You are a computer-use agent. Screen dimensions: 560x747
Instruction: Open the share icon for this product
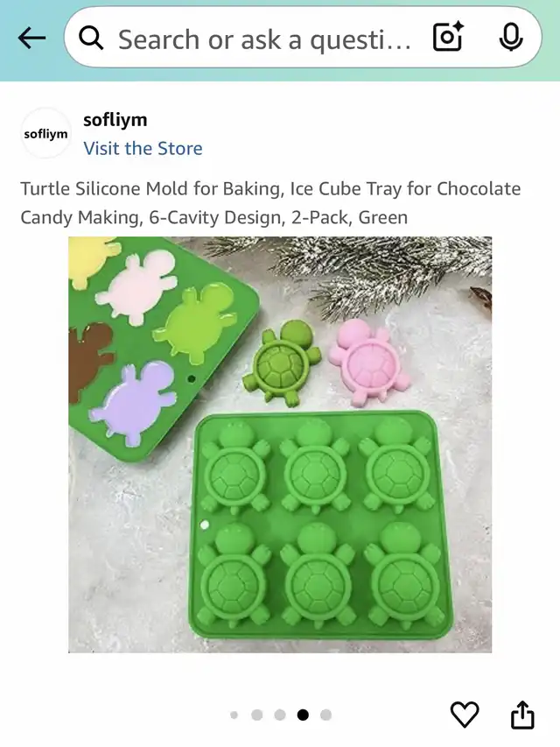[522, 714]
